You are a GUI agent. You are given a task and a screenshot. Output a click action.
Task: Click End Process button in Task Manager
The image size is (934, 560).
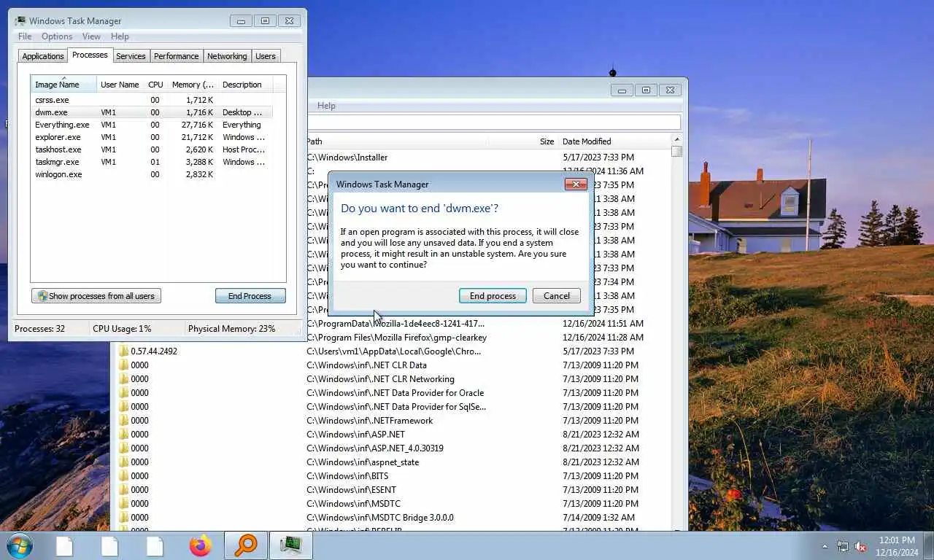click(250, 296)
